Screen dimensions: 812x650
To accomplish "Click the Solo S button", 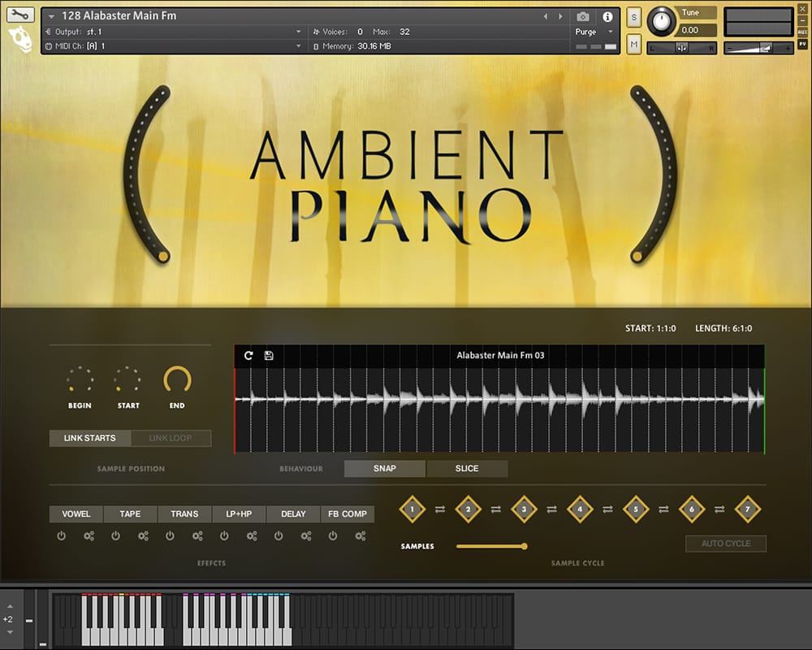I will [634, 18].
